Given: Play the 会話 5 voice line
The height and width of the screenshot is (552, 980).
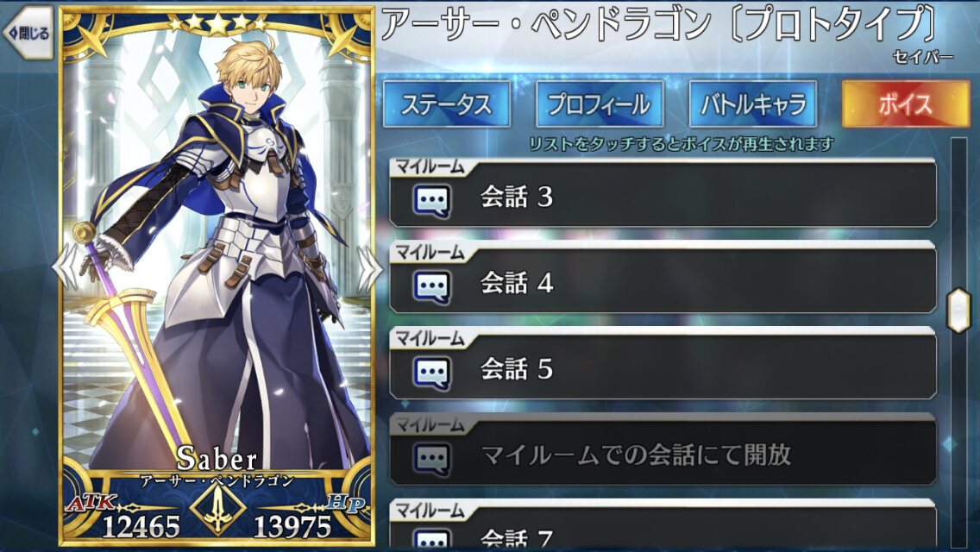Looking at the screenshot, I should click(663, 365).
